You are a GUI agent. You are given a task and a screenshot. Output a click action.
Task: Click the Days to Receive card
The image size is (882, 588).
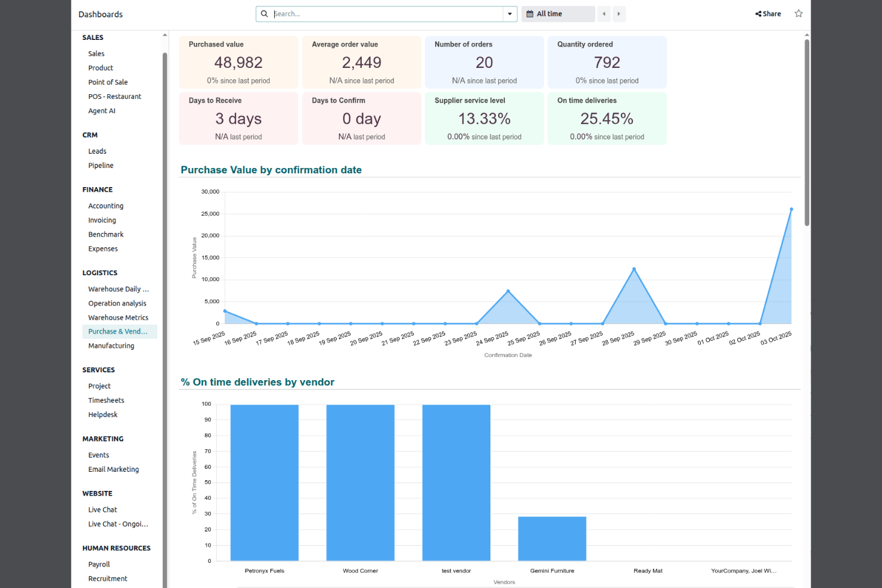(238, 118)
